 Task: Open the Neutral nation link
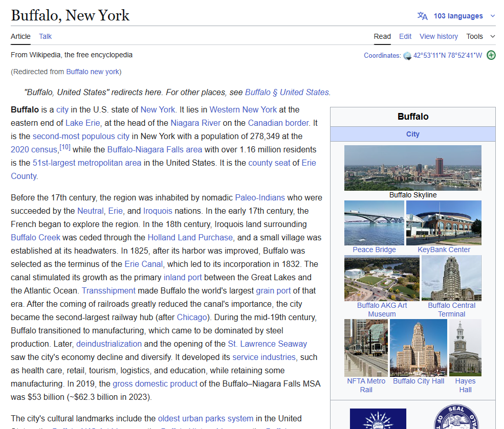(91, 211)
